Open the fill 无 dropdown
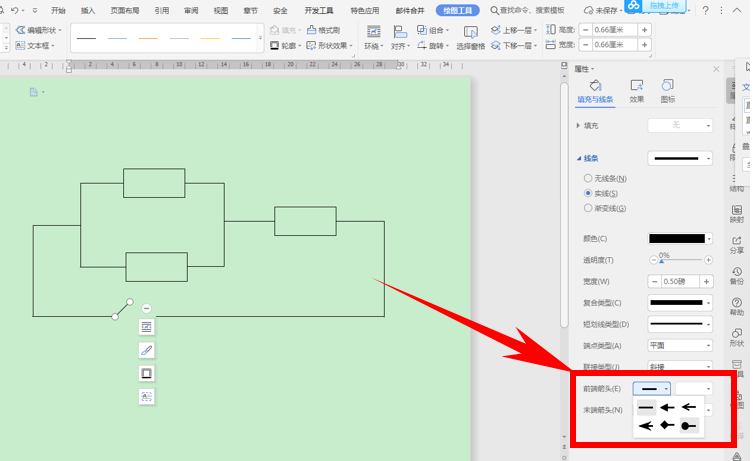 point(680,125)
